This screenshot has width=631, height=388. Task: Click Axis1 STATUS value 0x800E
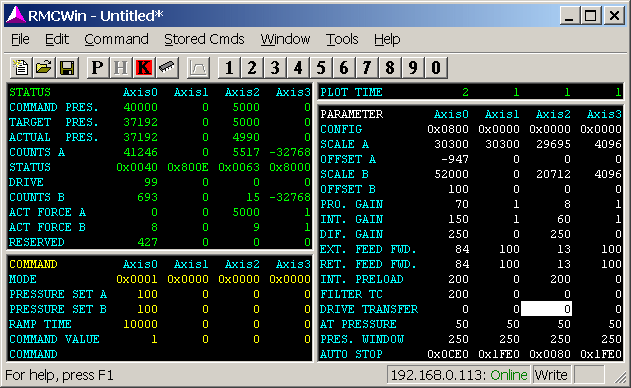pos(188,167)
